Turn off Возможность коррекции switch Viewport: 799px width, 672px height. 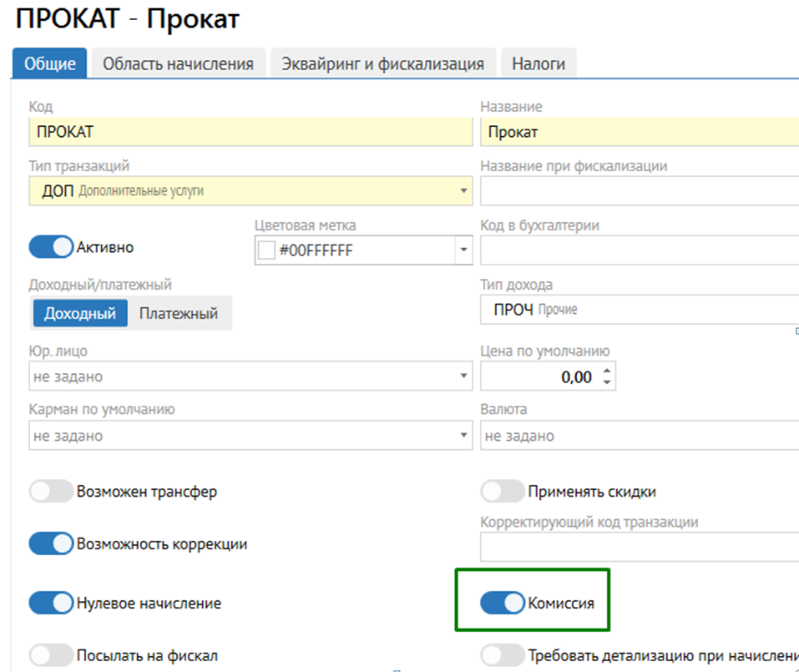(x=51, y=544)
